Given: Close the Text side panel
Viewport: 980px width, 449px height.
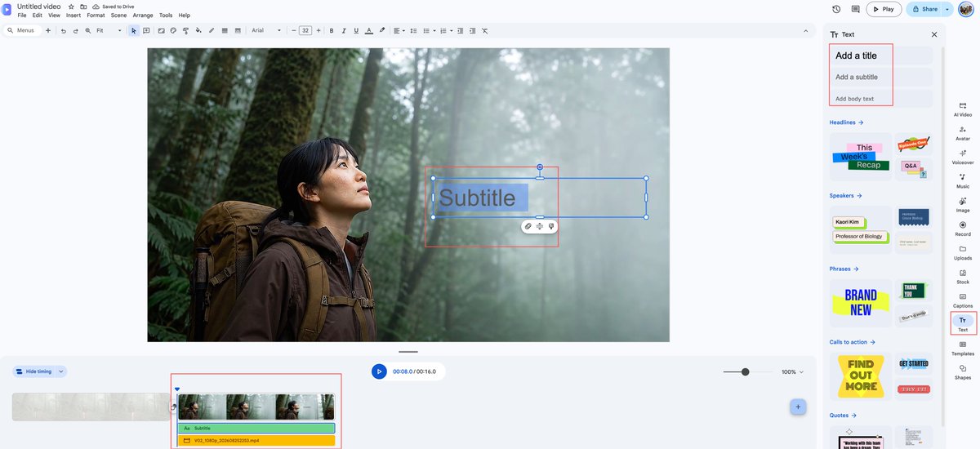Looking at the screenshot, I should [934, 34].
